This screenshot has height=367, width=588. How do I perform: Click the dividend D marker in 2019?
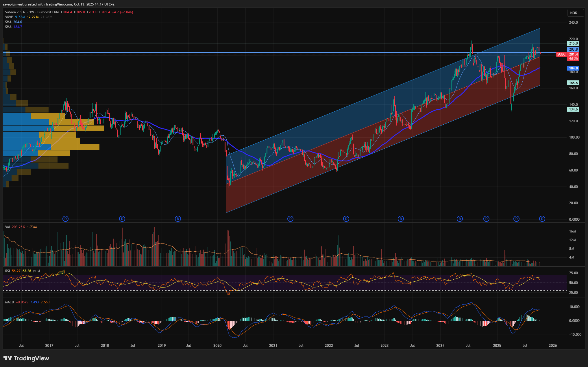(x=178, y=219)
